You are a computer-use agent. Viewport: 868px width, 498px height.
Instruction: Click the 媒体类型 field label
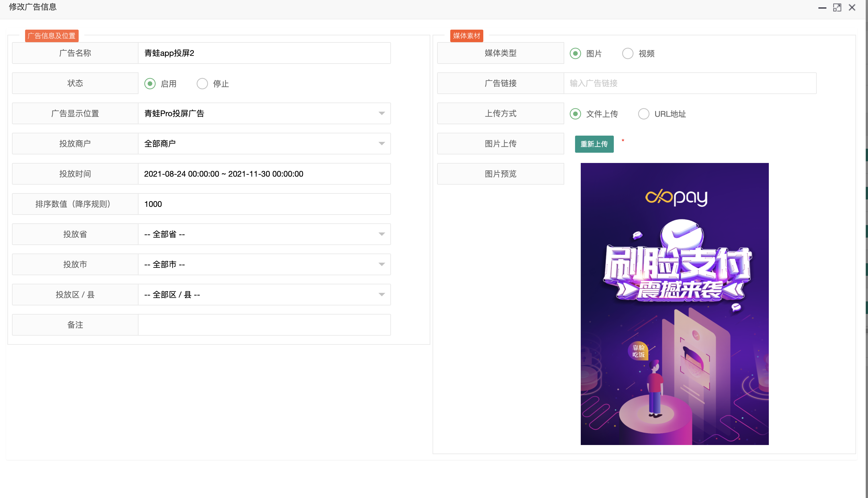coord(500,53)
